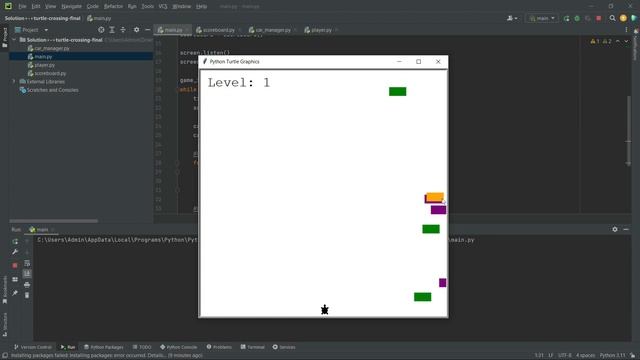Screen dimensions: 640x360
Task: Click the orange user avatar icon
Action: pos(623,18)
